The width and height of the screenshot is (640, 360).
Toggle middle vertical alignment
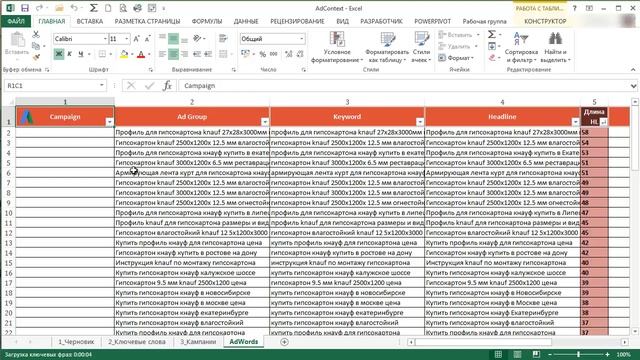point(173,39)
